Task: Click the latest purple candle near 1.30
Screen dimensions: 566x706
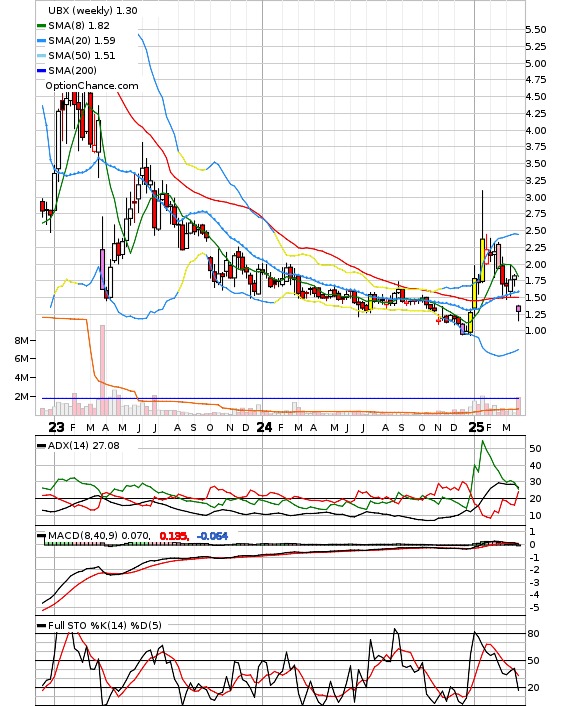Action: pyautogui.click(x=518, y=309)
